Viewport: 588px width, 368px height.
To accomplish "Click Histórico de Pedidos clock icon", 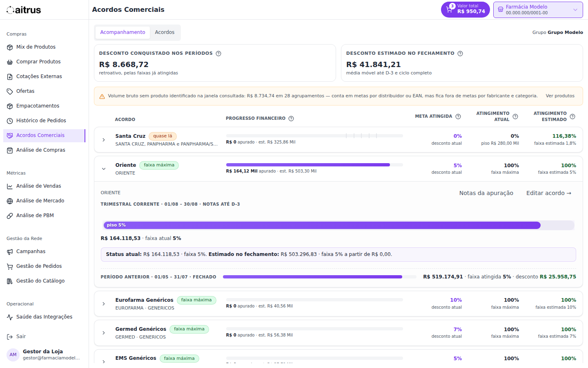I will 10,121.
